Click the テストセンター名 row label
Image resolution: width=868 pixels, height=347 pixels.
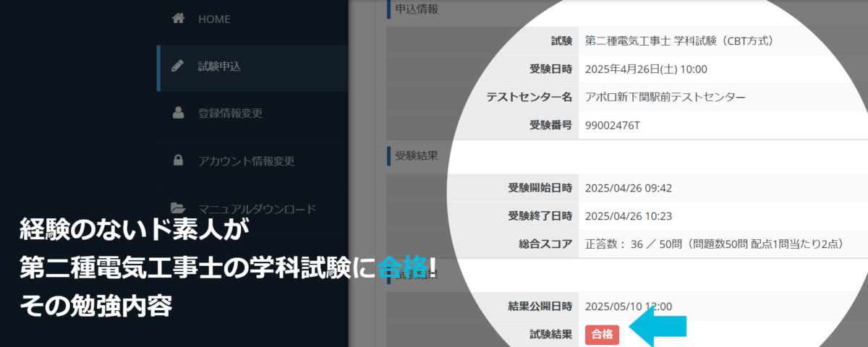point(529,97)
